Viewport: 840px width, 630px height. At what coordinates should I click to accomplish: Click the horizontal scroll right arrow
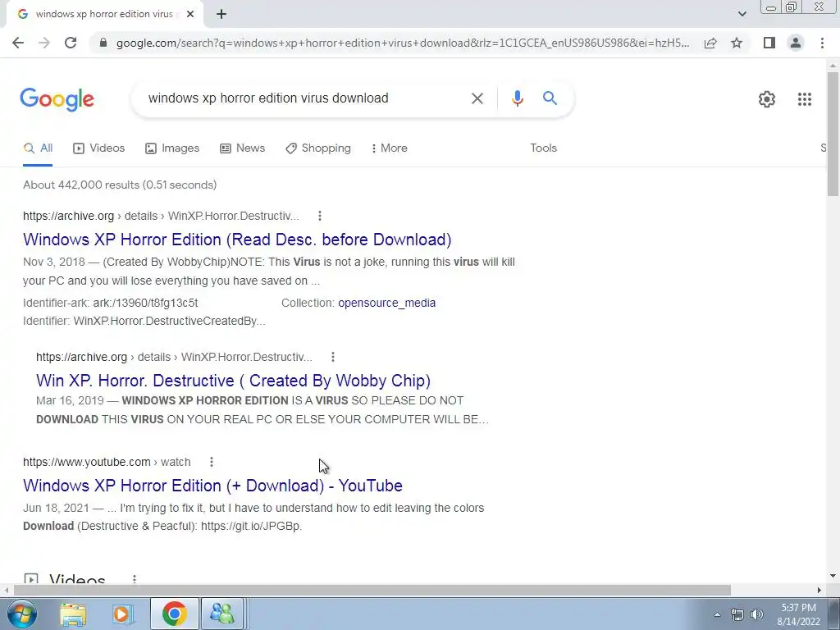819,590
